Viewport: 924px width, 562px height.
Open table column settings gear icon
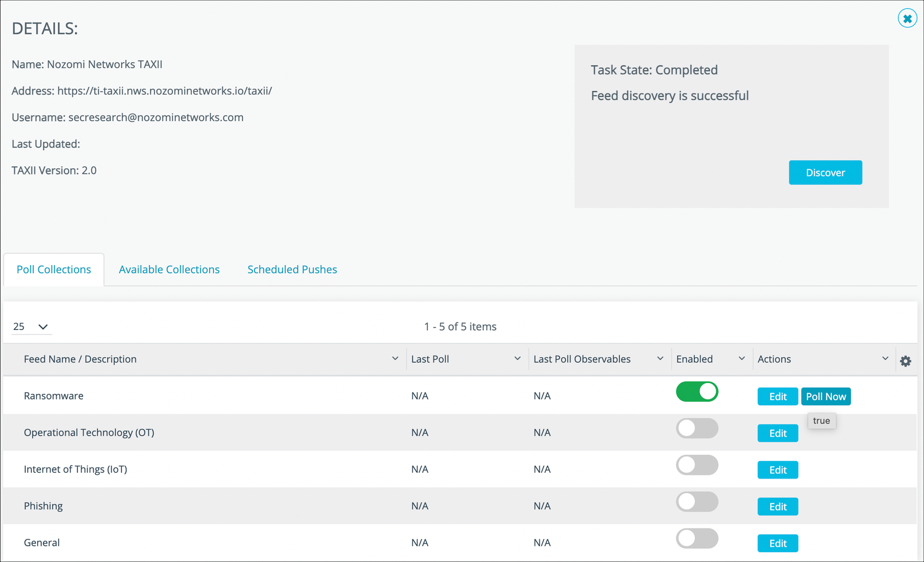pos(905,361)
